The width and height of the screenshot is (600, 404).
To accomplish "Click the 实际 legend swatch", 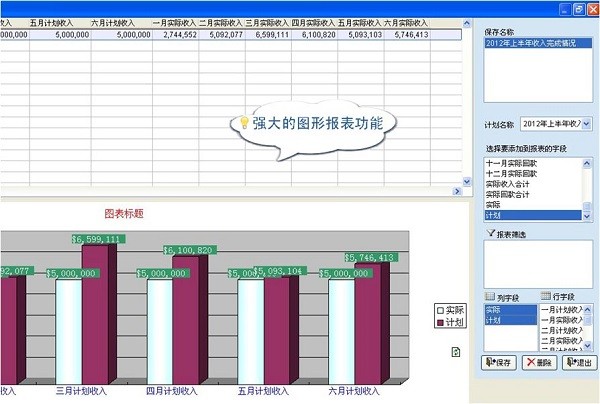I will click(x=440, y=310).
